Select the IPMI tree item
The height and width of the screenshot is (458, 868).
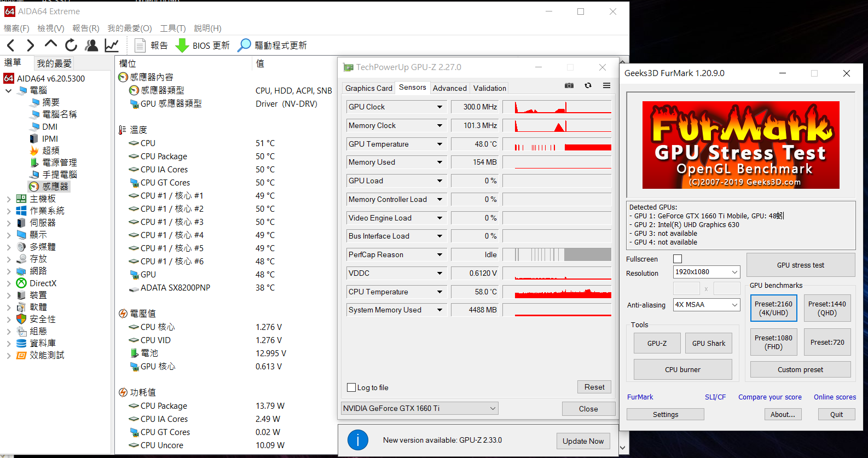coord(44,138)
